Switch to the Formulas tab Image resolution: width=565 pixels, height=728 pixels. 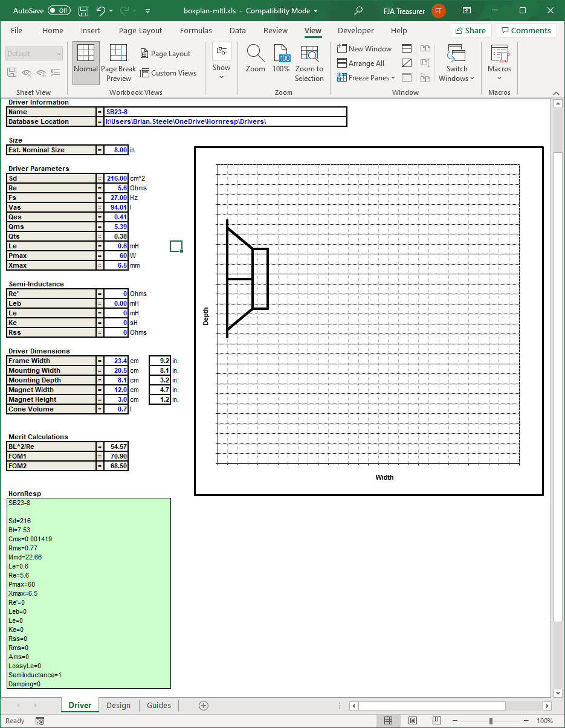(x=196, y=30)
